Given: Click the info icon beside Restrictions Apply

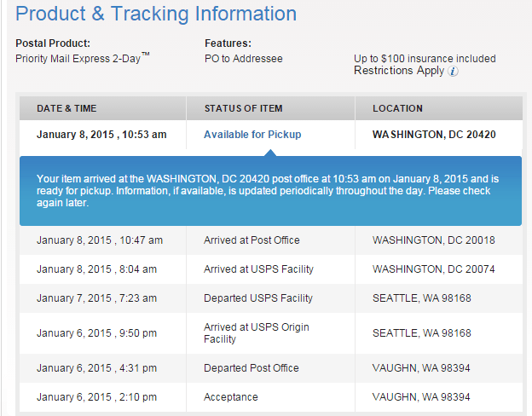Looking at the screenshot, I should click(454, 71).
